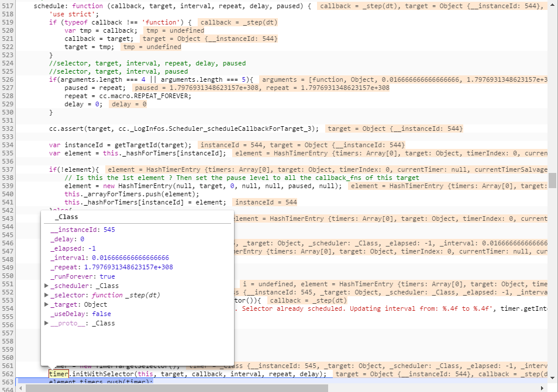
Task: Click the vertical scrollbar thumb
Action: pos(552,180)
